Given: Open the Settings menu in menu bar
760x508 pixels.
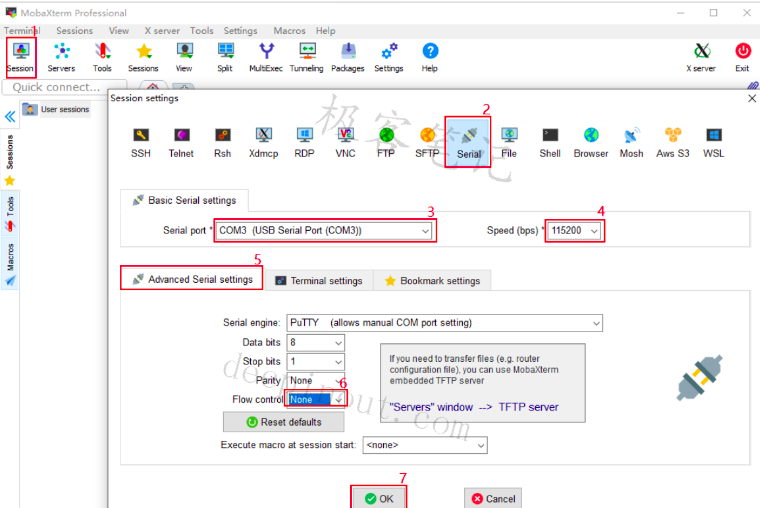Looking at the screenshot, I should (240, 31).
